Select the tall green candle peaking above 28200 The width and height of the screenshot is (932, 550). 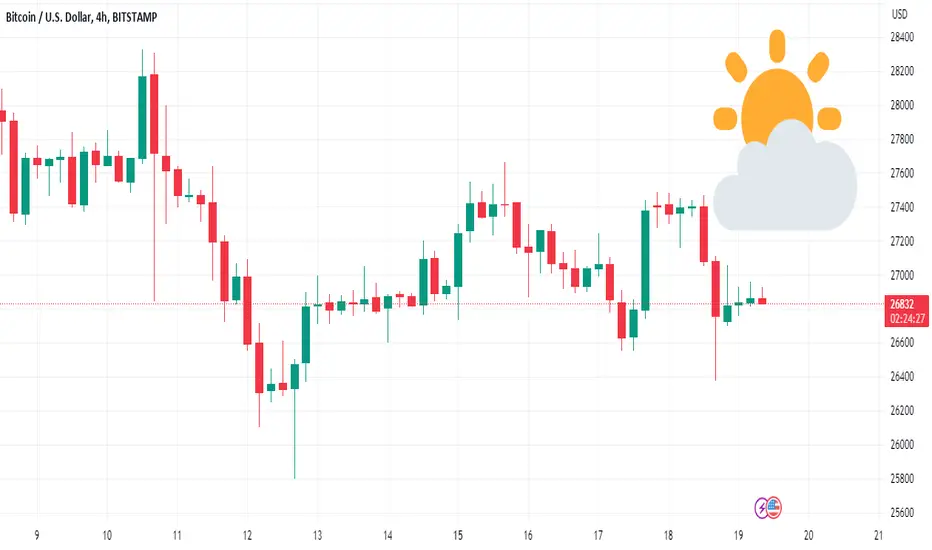[142, 105]
